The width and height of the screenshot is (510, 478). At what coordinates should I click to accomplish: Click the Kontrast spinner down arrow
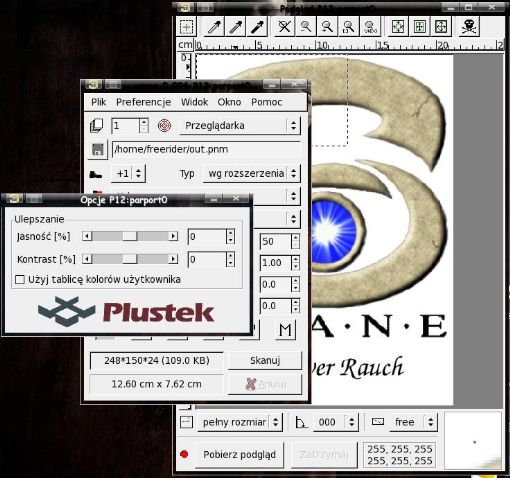231,263
